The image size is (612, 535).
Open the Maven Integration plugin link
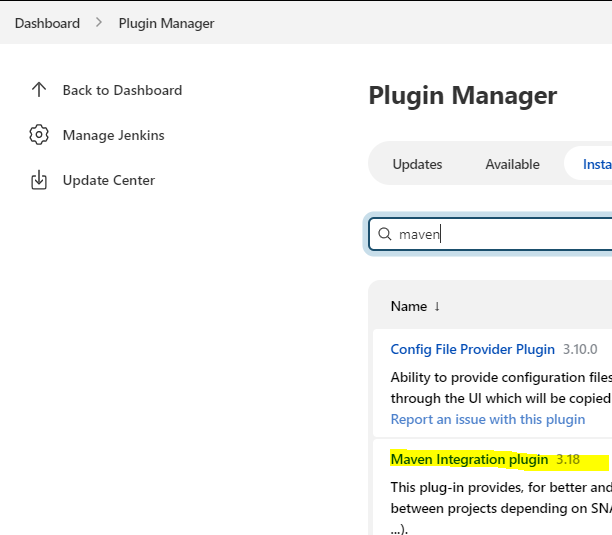[469, 459]
